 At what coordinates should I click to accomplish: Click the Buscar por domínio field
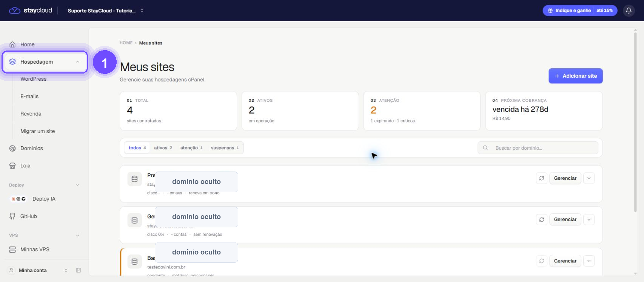538,148
